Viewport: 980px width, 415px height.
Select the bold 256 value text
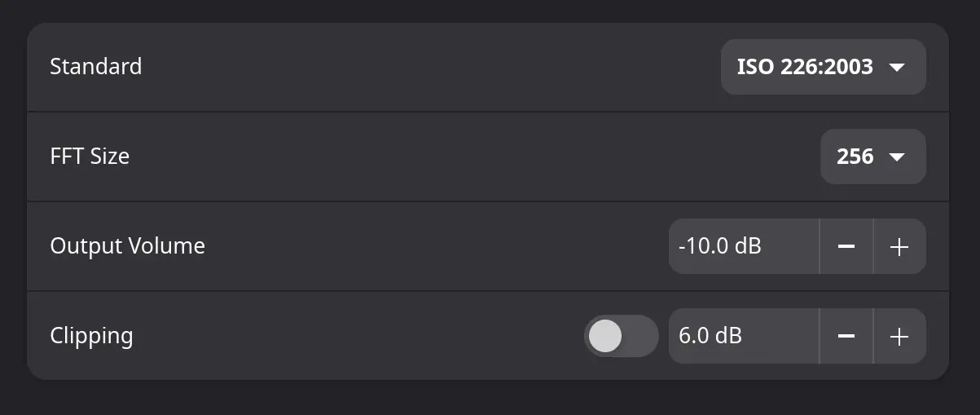(x=855, y=157)
